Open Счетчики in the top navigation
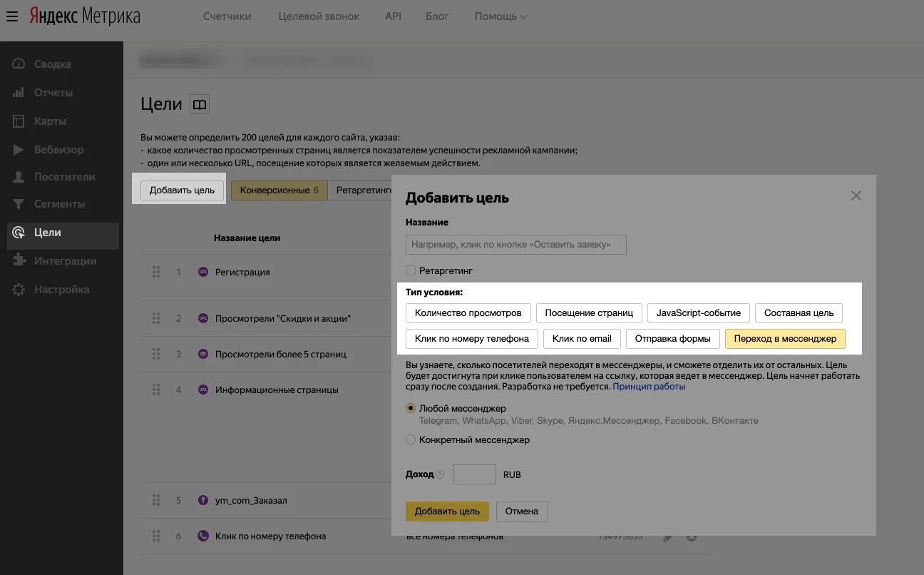 tap(227, 16)
